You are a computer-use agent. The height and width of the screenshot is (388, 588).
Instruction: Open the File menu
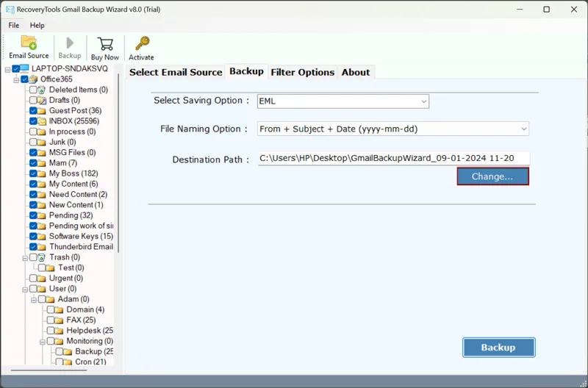tap(14, 26)
